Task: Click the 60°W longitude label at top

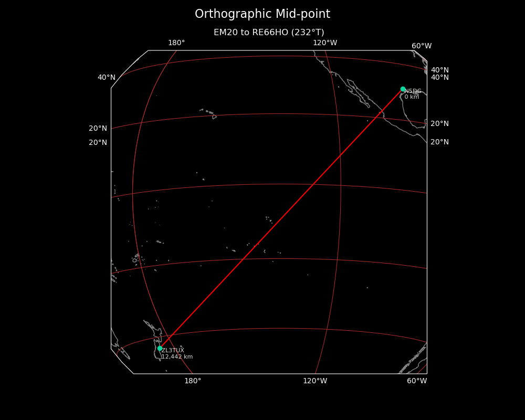Action: [422, 46]
